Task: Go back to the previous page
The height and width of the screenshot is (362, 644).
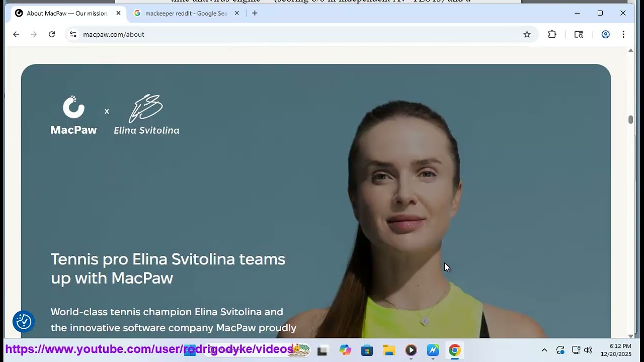Action: point(16,34)
